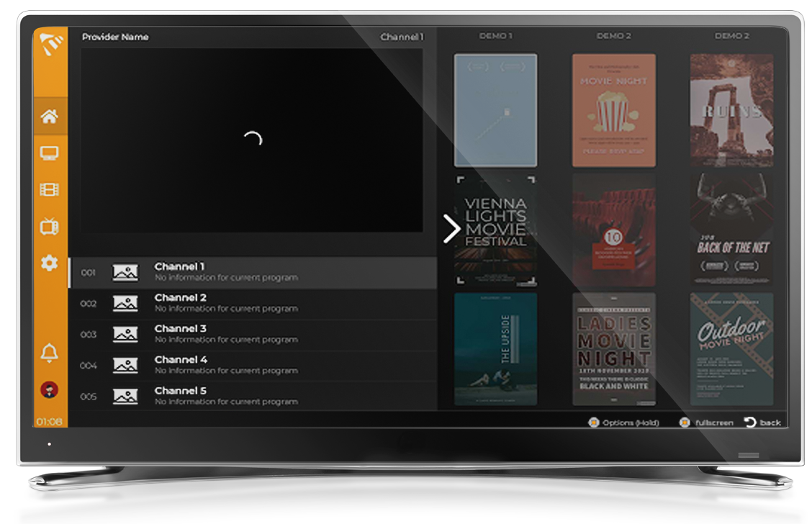The width and height of the screenshot is (812, 524).
Task: Click channel number 004
Action: point(88,366)
